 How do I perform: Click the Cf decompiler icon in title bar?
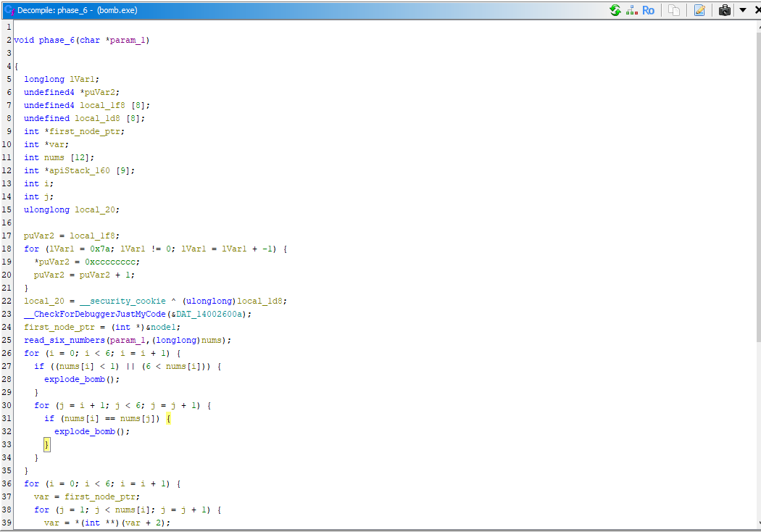(9, 10)
